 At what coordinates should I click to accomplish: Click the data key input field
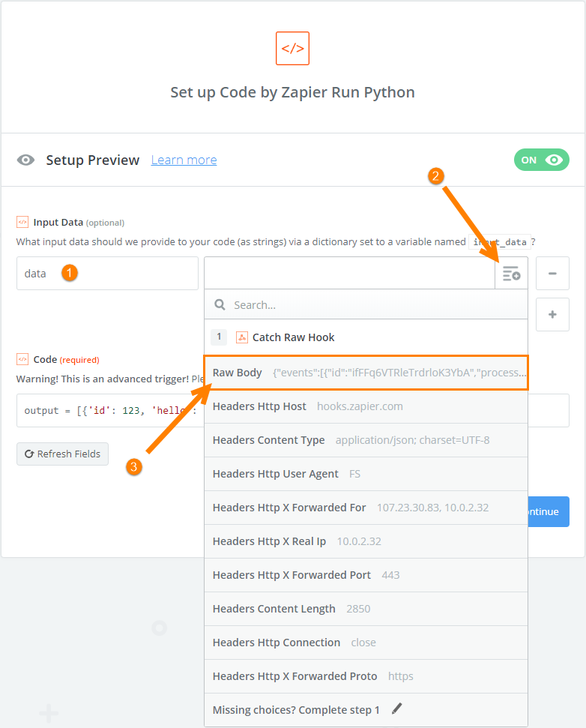pos(108,274)
